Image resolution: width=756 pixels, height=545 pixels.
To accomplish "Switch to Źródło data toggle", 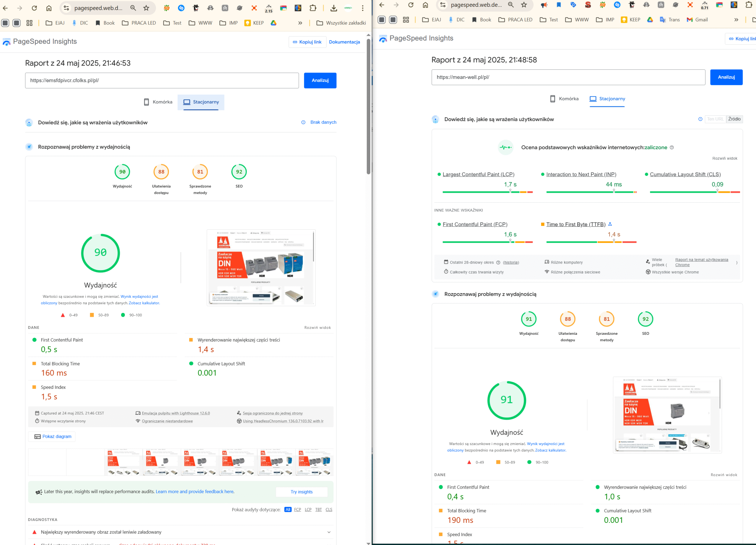I will [734, 119].
